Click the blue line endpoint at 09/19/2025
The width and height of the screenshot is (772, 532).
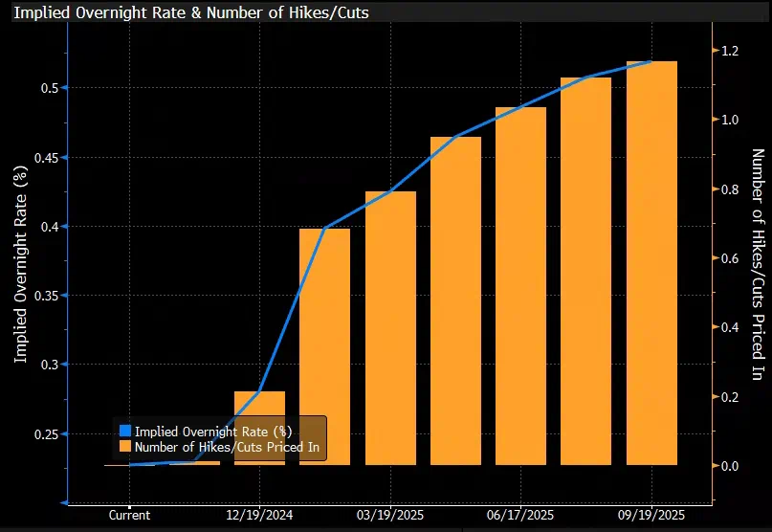(651, 61)
